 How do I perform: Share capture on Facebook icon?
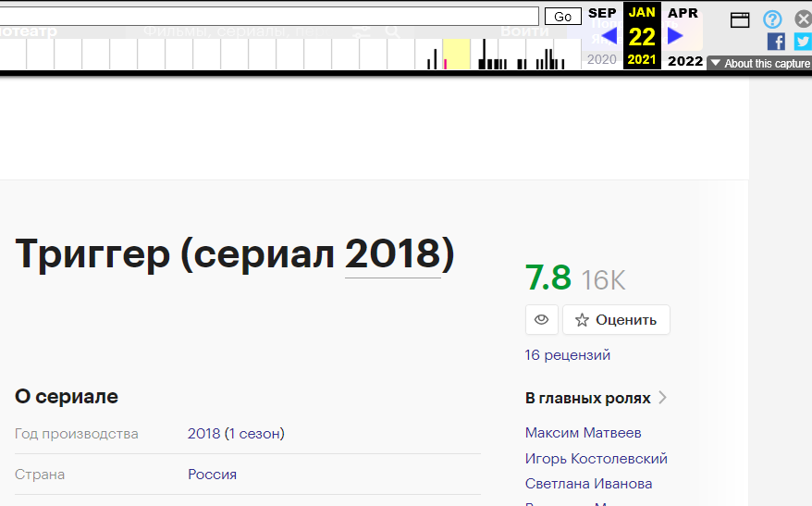pos(776,42)
